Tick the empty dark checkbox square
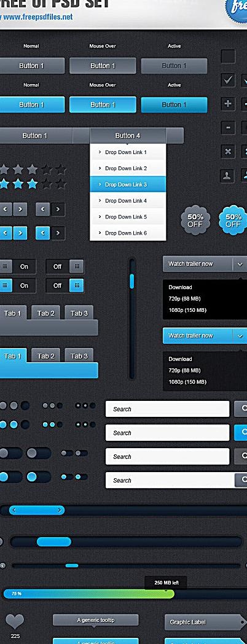 tap(228, 56)
